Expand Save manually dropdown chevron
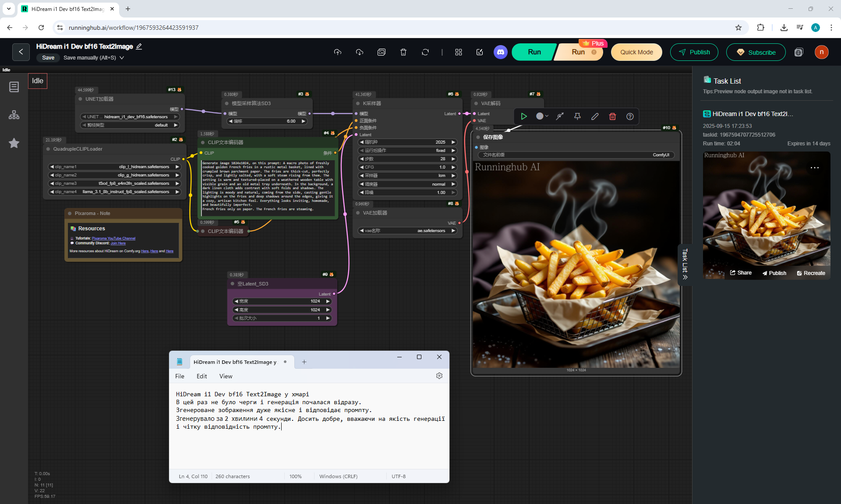The image size is (841, 504). (x=122, y=58)
